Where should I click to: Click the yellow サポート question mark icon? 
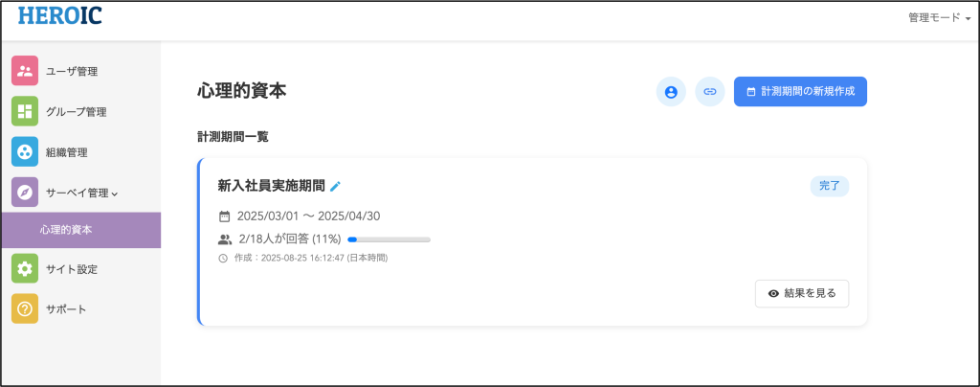point(25,308)
